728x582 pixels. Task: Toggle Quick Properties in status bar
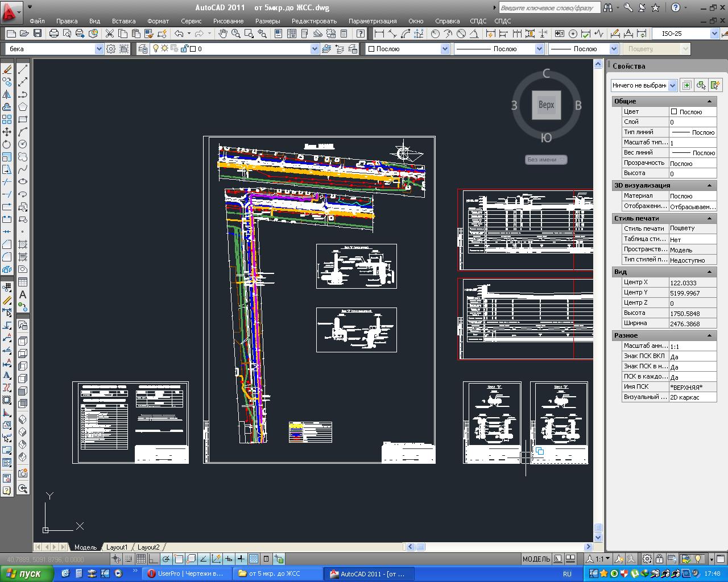click(266, 559)
